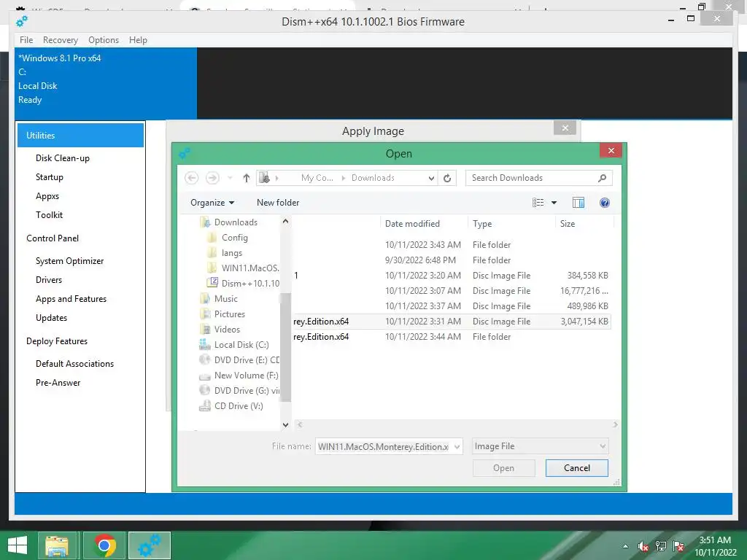Image resolution: width=747 pixels, height=560 pixels.
Task: Open Default Associations
Action: 74,364
